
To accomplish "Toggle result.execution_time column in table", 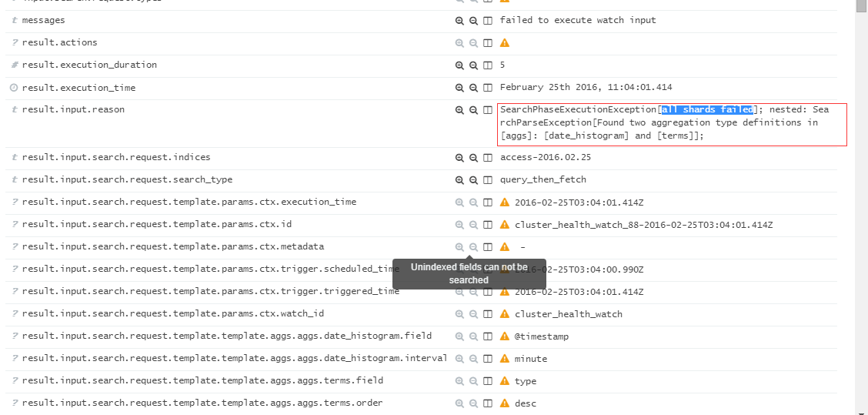I will [x=488, y=88].
